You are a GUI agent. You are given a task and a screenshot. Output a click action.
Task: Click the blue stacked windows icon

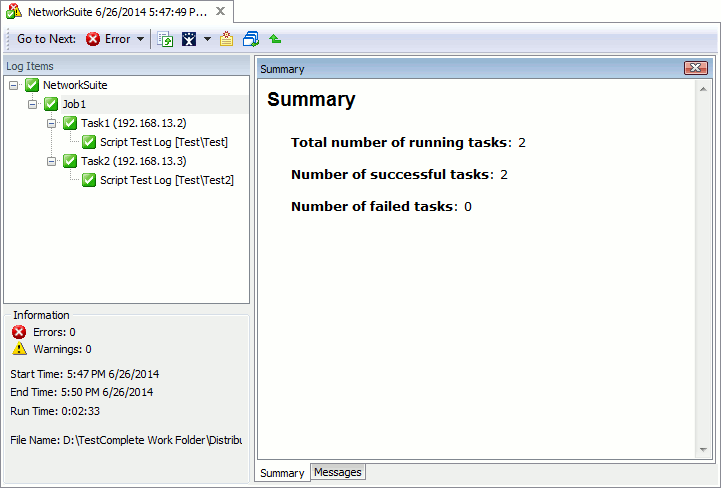tap(251, 39)
